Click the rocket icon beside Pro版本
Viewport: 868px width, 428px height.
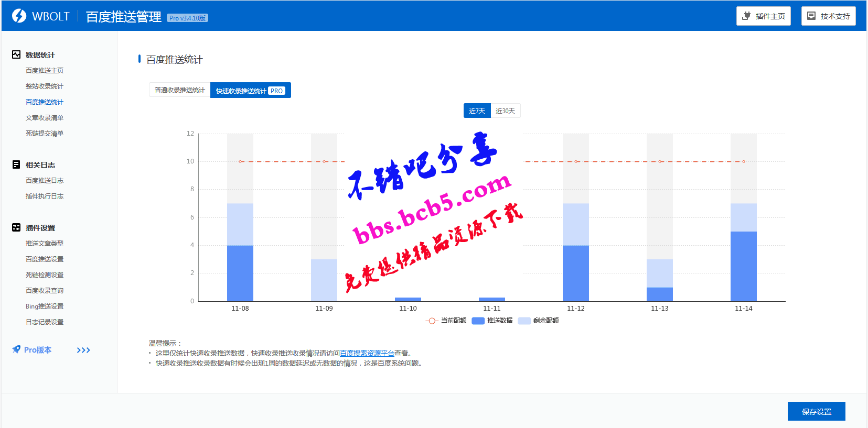click(x=17, y=349)
